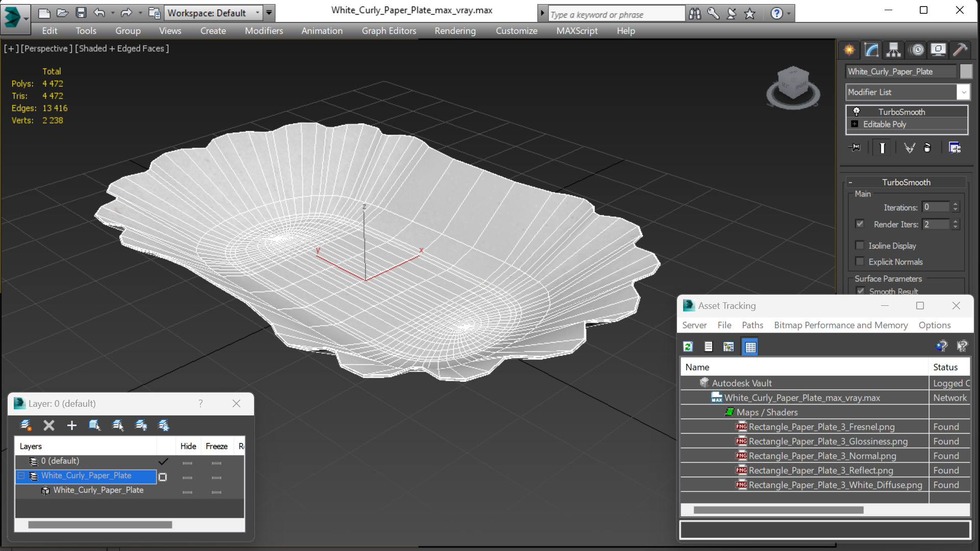Open the Bitmap Performance and Memory menu

(840, 325)
